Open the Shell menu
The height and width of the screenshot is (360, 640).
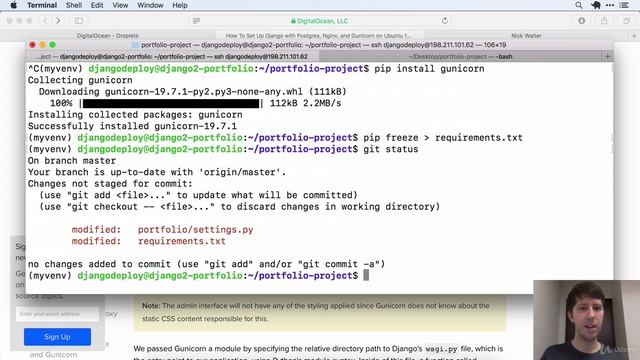point(73,5)
